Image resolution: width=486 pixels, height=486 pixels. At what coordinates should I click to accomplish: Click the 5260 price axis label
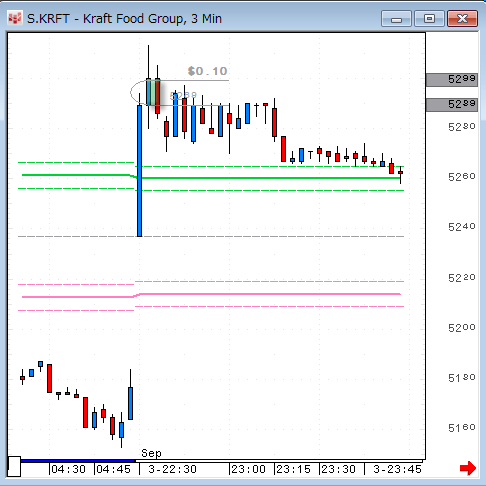pos(462,177)
